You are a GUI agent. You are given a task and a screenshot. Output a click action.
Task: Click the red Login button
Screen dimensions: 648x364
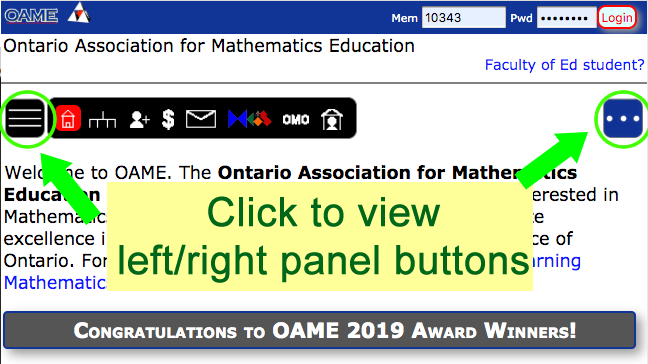coord(617,18)
